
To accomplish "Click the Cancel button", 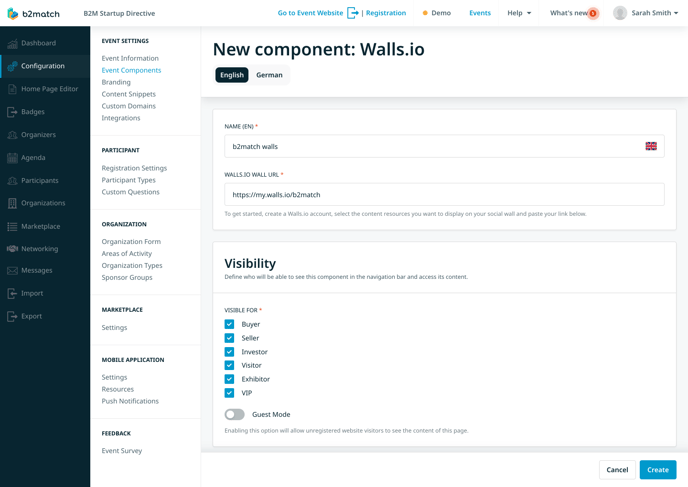I will tap(617, 470).
